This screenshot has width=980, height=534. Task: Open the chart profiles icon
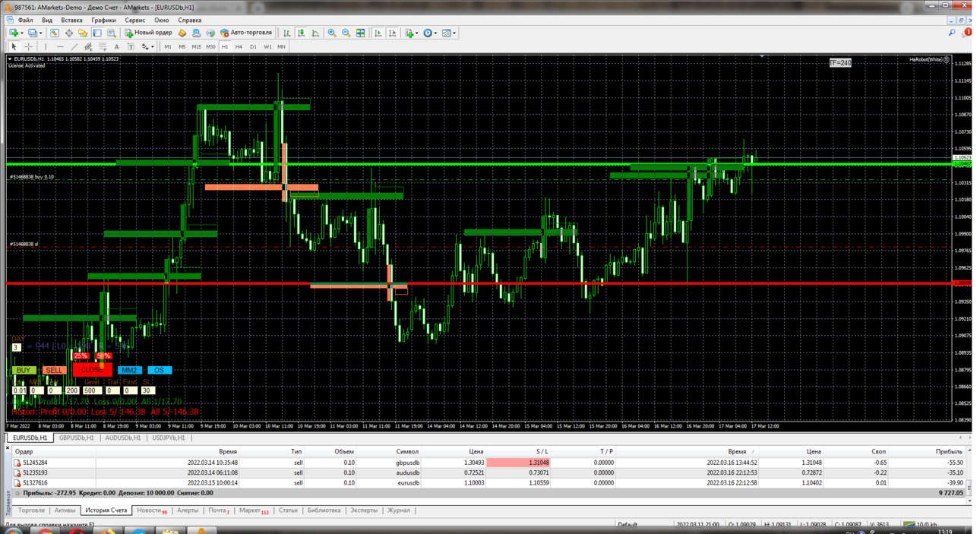(33, 33)
